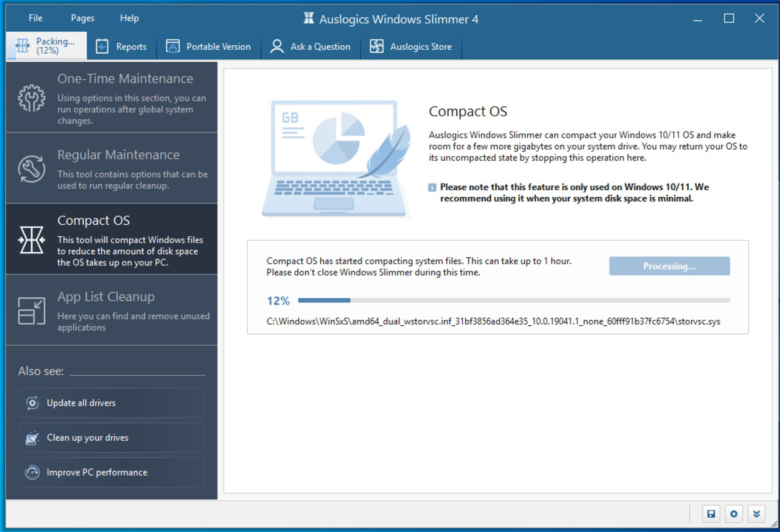Open the Ask a Question tab
Image resolution: width=780 pixels, height=532 pixels.
coord(310,47)
